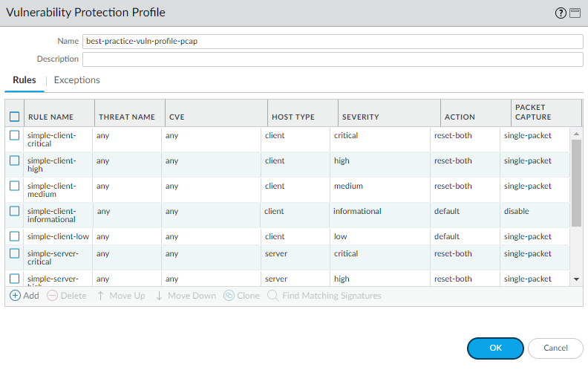Image resolution: width=588 pixels, height=370 pixels.
Task: Switch to the Exceptions tab
Action: 76,80
